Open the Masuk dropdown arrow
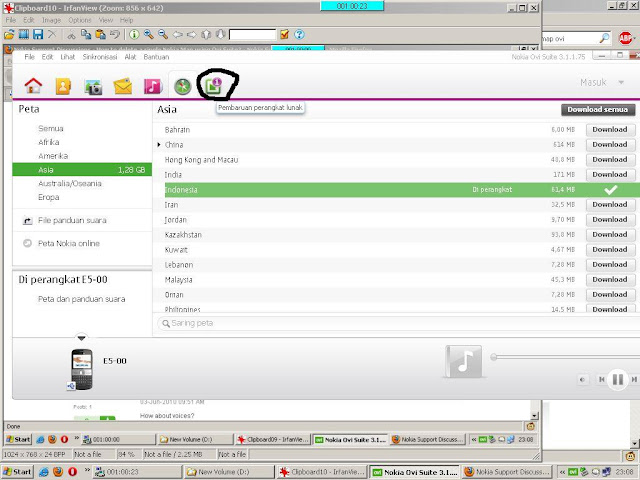This screenshot has width=640, height=480. [621, 82]
